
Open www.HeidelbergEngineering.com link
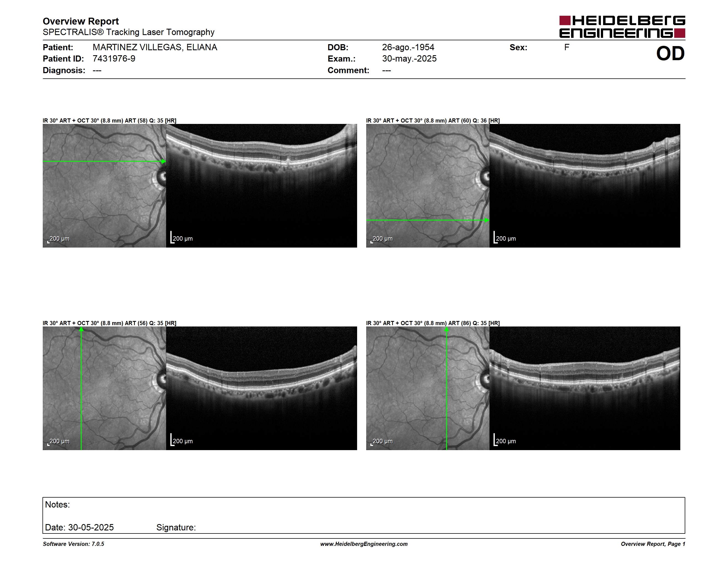[x=364, y=544]
